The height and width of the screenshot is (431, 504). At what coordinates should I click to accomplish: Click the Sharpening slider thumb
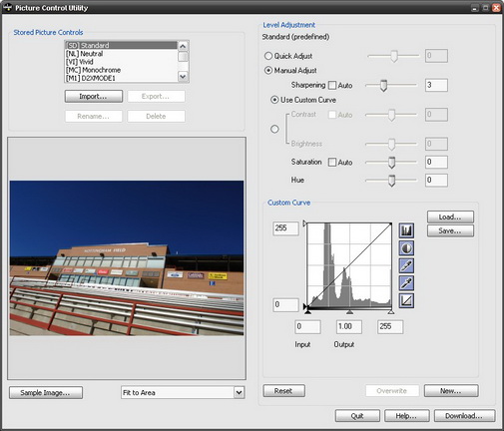click(383, 86)
